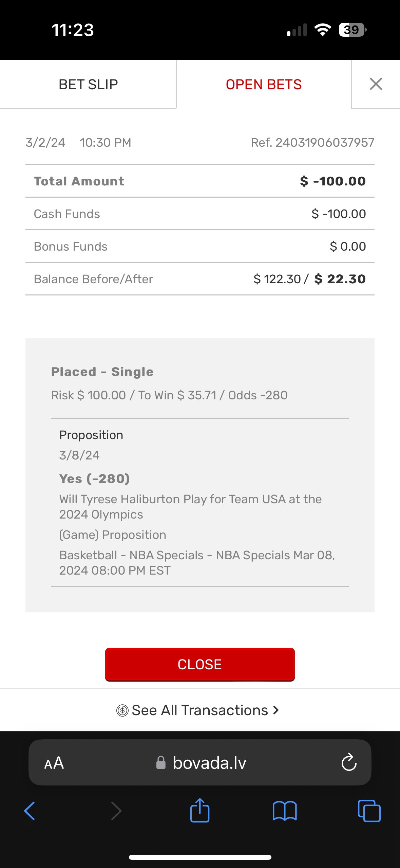
Task: Open See All Transactions link
Action: pyautogui.click(x=200, y=710)
